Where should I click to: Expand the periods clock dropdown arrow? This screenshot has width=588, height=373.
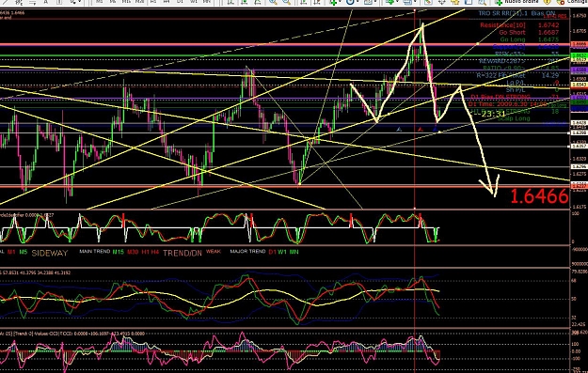point(358,2)
